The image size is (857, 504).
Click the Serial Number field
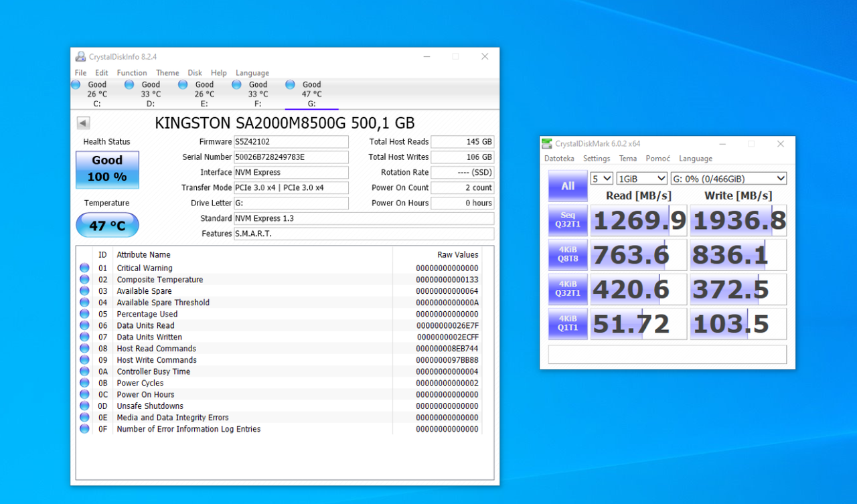coord(291,157)
